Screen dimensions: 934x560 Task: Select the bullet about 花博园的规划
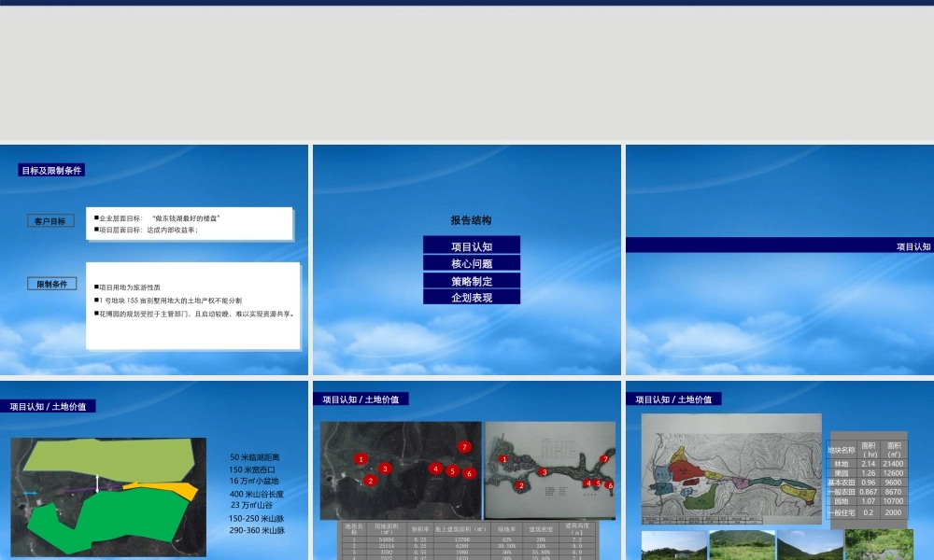click(194, 314)
